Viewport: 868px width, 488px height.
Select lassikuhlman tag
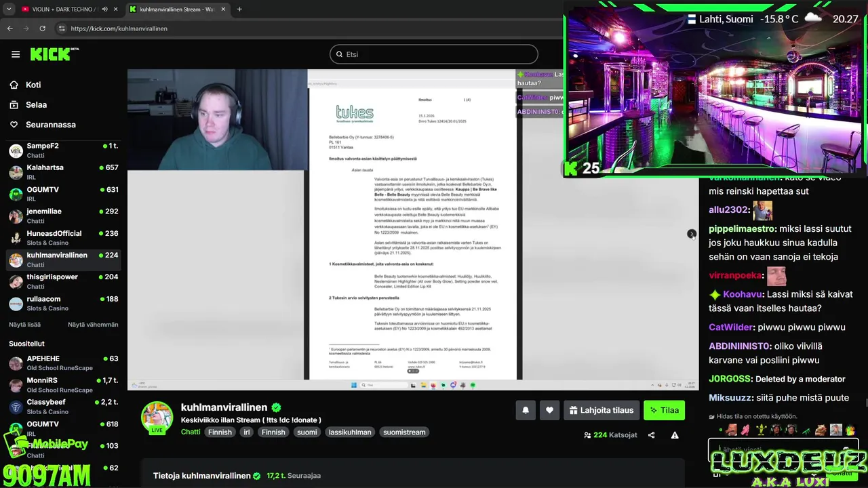pos(350,432)
